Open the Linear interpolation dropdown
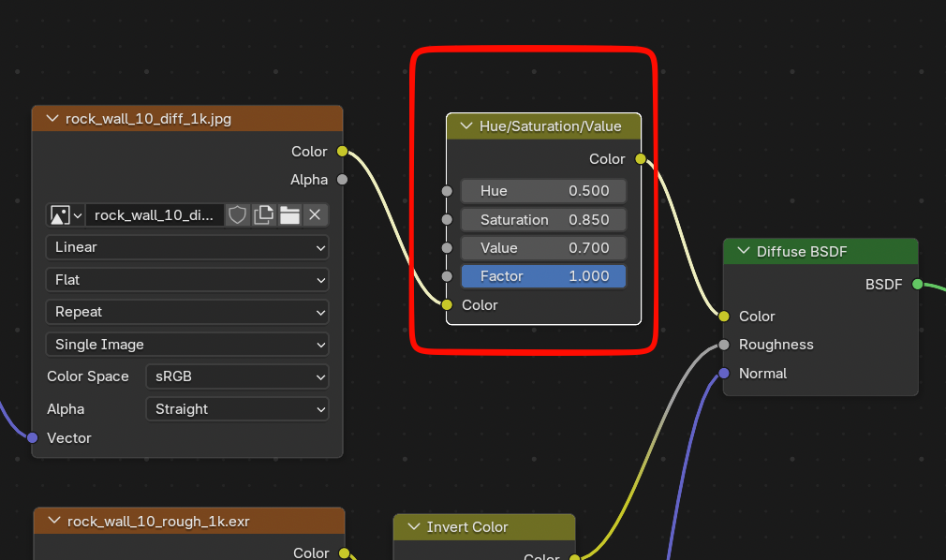Screen dimensions: 946x560 click(187, 247)
